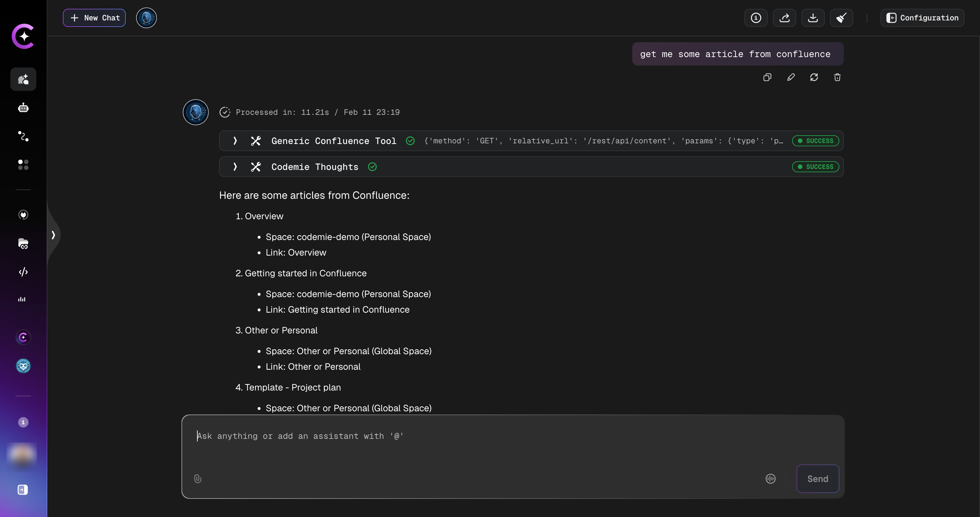Open the code editor icon in the sidebar
This screenshot has width=980, height=517.
[23, 271]
